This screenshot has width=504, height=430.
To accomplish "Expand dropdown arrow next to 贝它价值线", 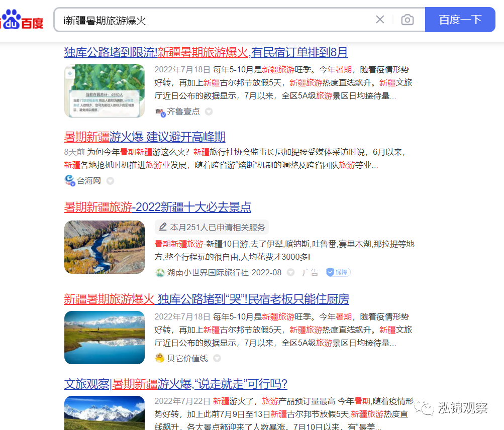I will pyautogui.click(x=217, y=358).
